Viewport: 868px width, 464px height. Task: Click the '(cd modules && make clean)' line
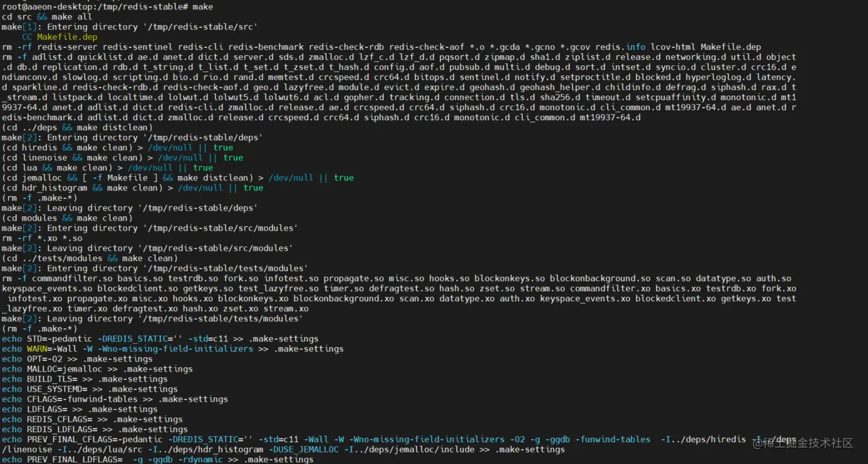(67, 218)
